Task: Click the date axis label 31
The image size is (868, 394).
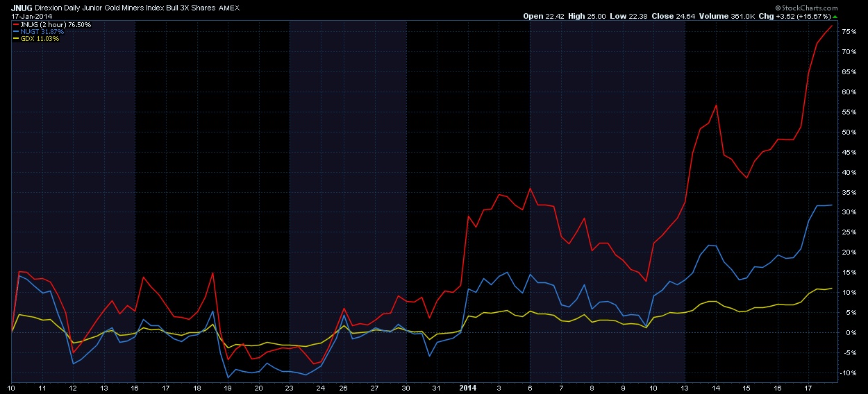Action: coord(436,389)
